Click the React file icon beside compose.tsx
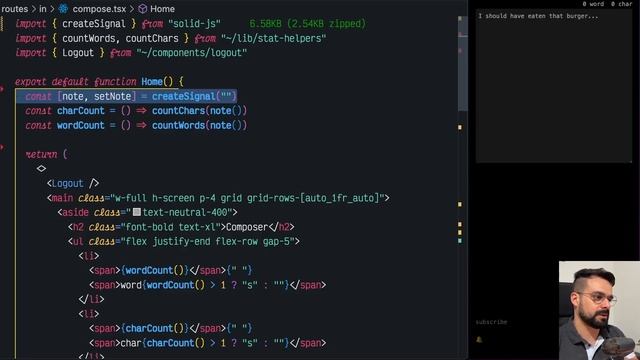640x360 pixels. click(63, 9)
